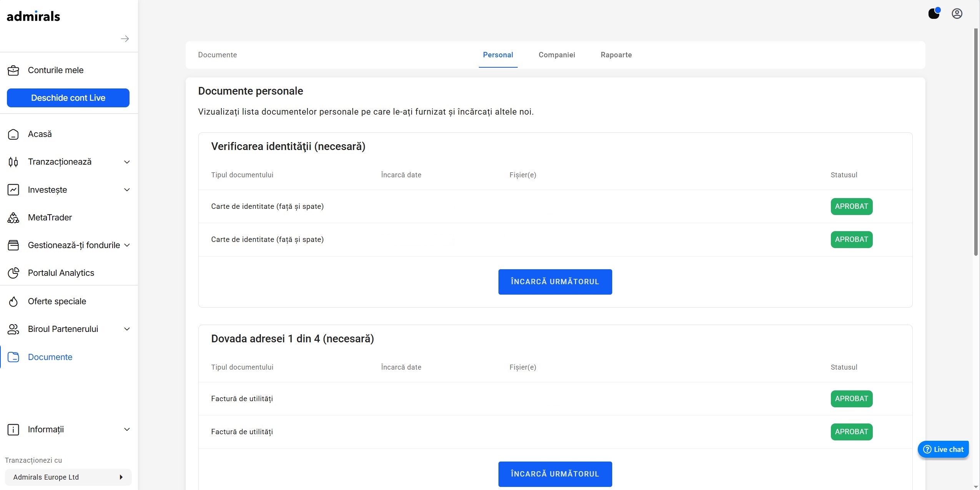Screen dimensions: 980x490
Task: Expand the Biroul Partenerului chevron
Action: (127, 329)
